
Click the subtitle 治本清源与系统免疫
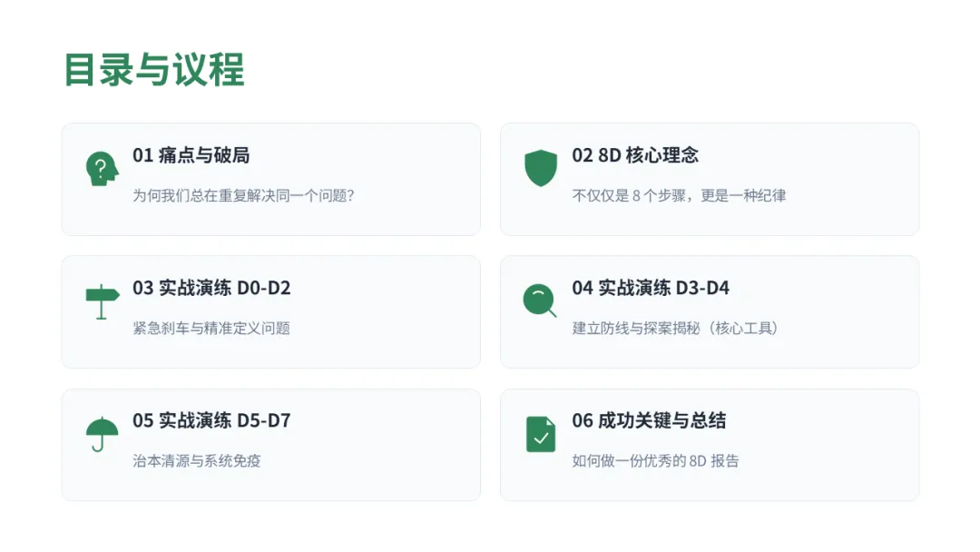point(197,460)
